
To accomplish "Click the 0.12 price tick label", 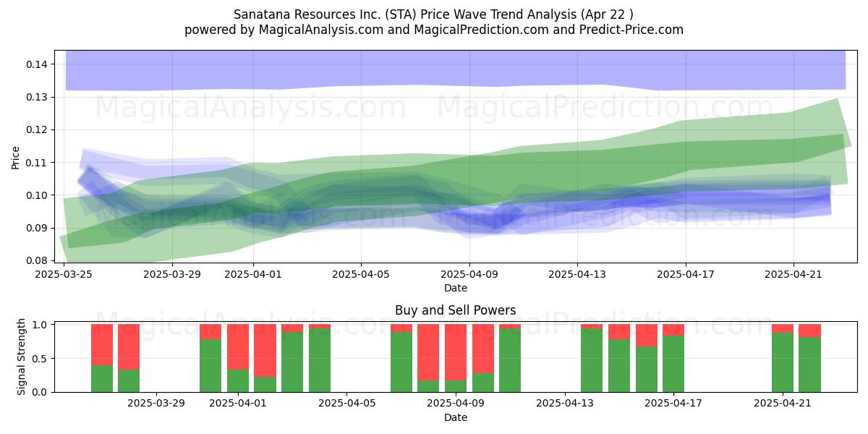I will coord(36,130).
